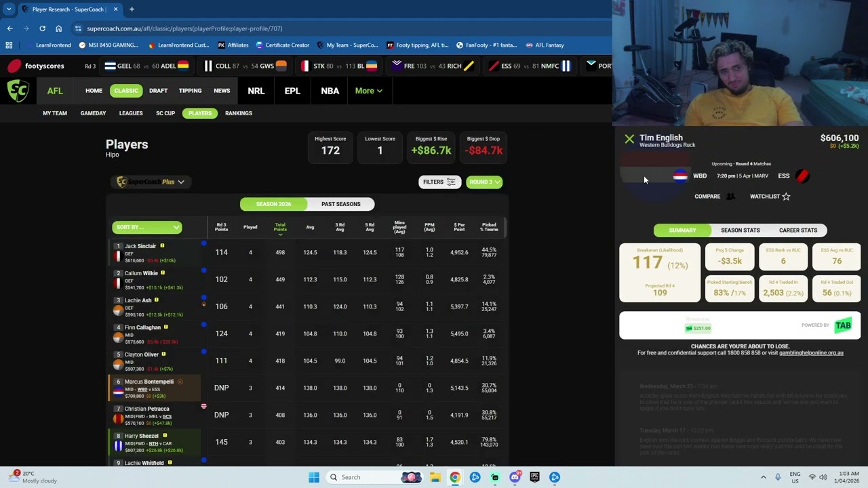
Task: Click the site information icon in address bar
Action: coord(78,28)
